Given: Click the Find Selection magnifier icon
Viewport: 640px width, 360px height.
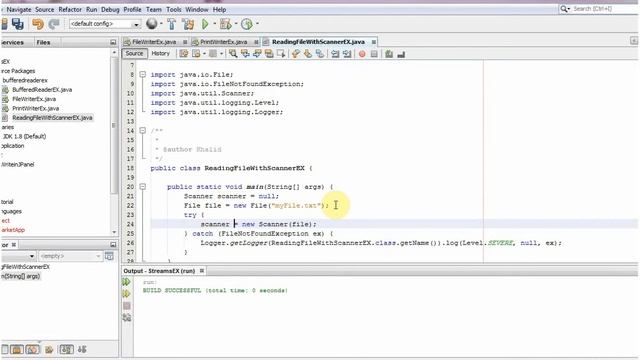Looking at the screenshot, I should point(233,53).
